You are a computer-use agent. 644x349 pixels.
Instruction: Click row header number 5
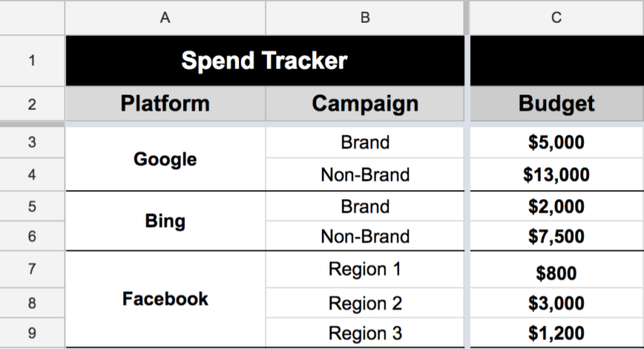(32, 206)
